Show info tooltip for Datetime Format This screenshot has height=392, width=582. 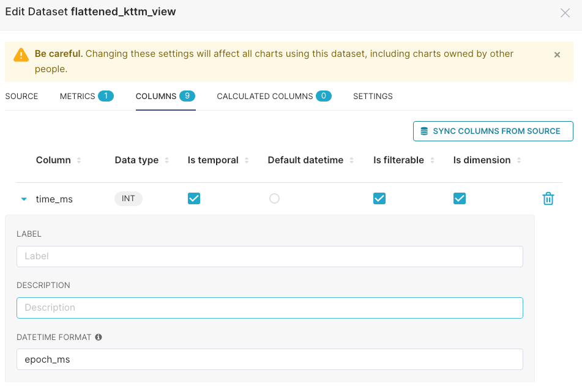tap(99, 337)
